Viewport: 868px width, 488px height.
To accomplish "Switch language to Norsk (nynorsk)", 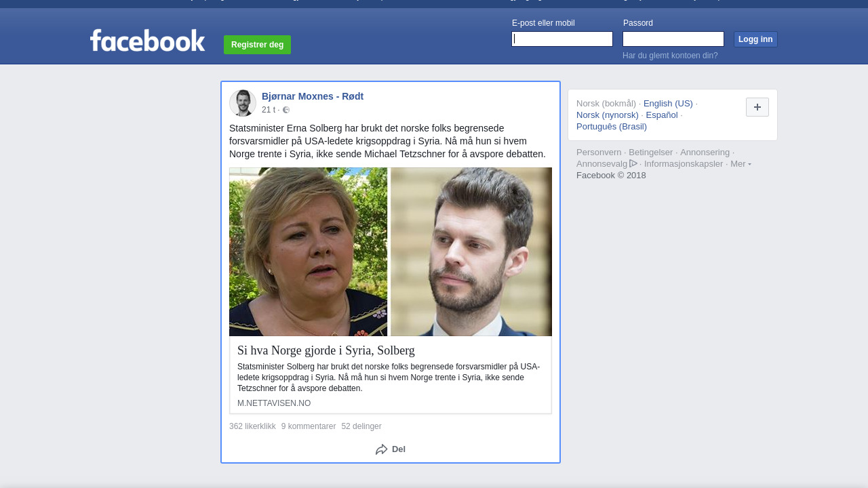I will click(608, 115).
